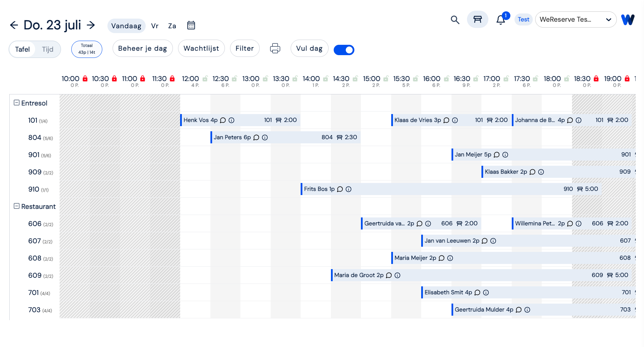Go to next day with forward arrow
Screen dimensions: 644x347
pyautogui.click(x=91, y=25)
